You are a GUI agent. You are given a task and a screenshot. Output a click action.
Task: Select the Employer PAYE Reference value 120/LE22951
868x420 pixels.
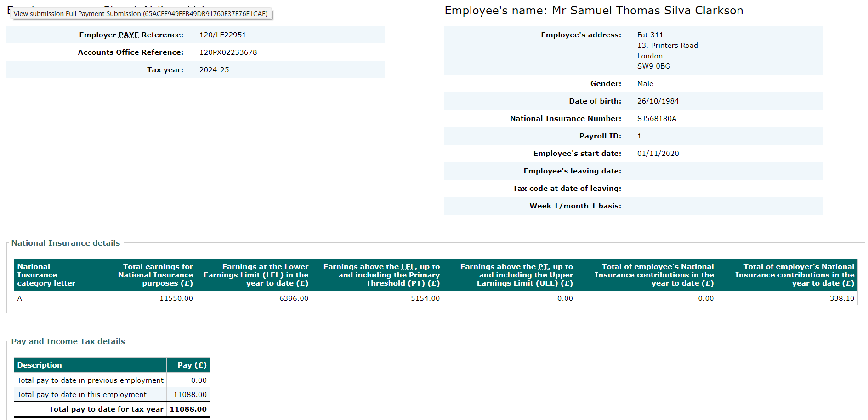coord(222,35)
